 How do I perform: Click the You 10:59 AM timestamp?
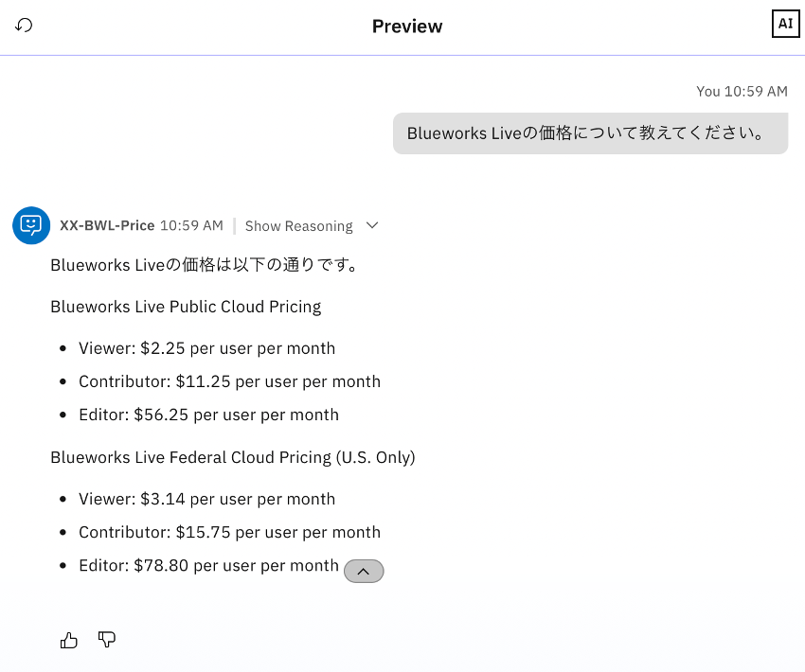tap(742, 92)
